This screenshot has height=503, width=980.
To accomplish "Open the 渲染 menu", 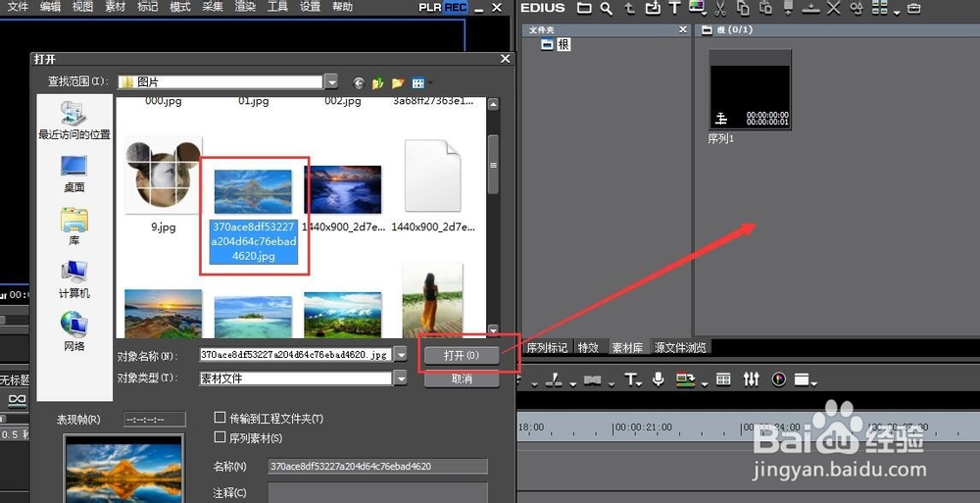I will 245,7.
